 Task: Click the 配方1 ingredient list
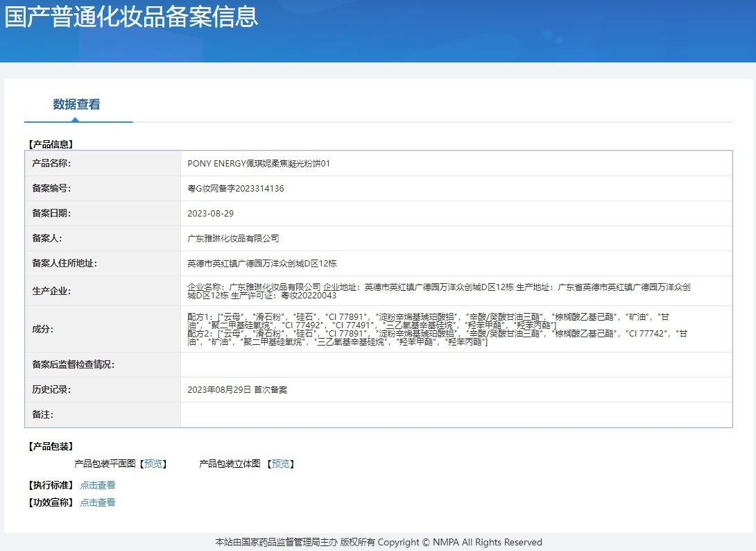[428, 321]
